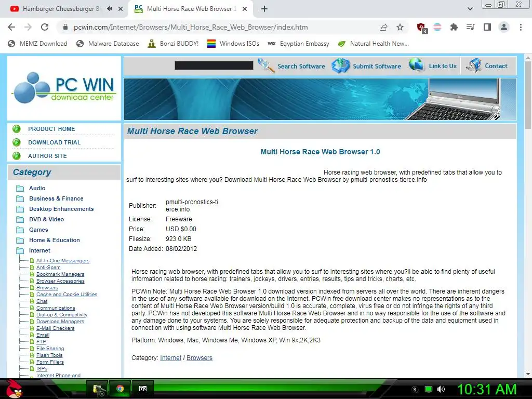This screenshot has height=399, width=532.
Task: Open the Angry Birds start button
Action: 14,389
